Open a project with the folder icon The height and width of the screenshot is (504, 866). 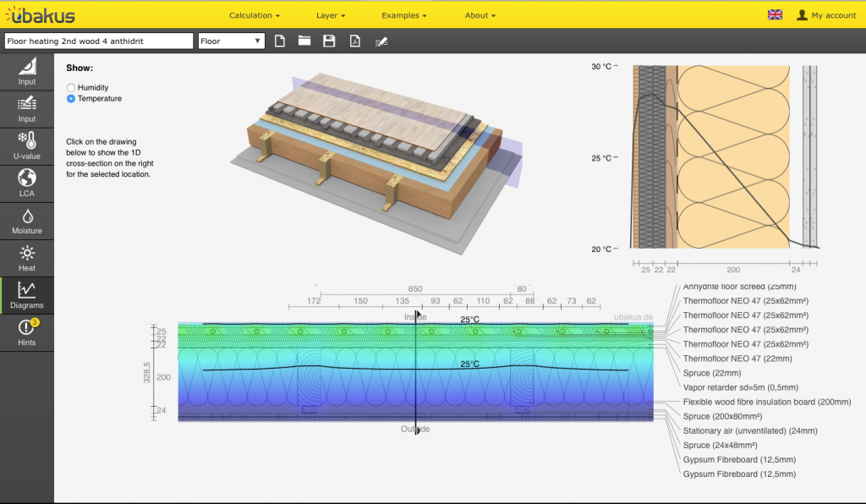click(x=304, y=41)
